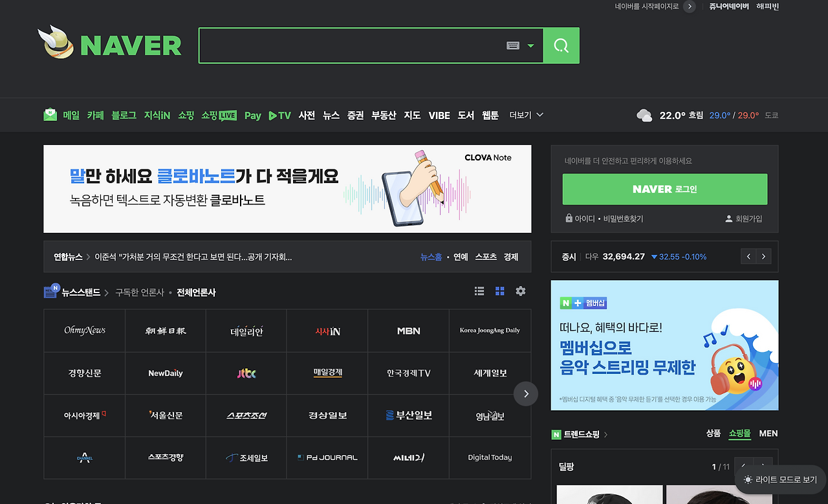Switch to the MEN shopping tab
The height and width of the screenshot is (504, 828).
pos(768,433)
